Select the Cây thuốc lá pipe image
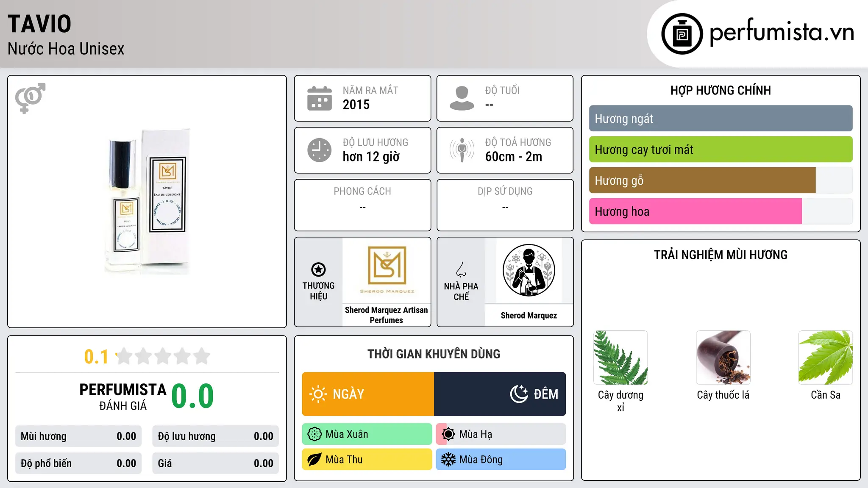The height and width of the screenshot is (488, 868). click(723, 358)
